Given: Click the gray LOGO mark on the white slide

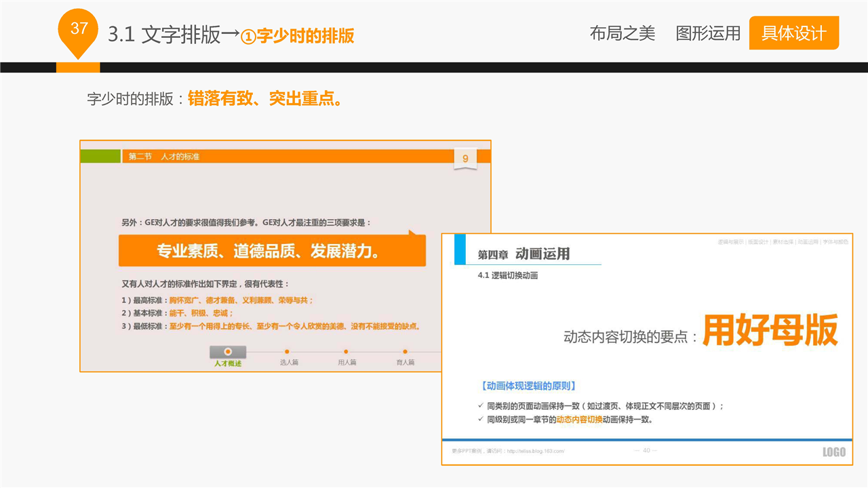Looking at the screenshot, I should 833,452.
